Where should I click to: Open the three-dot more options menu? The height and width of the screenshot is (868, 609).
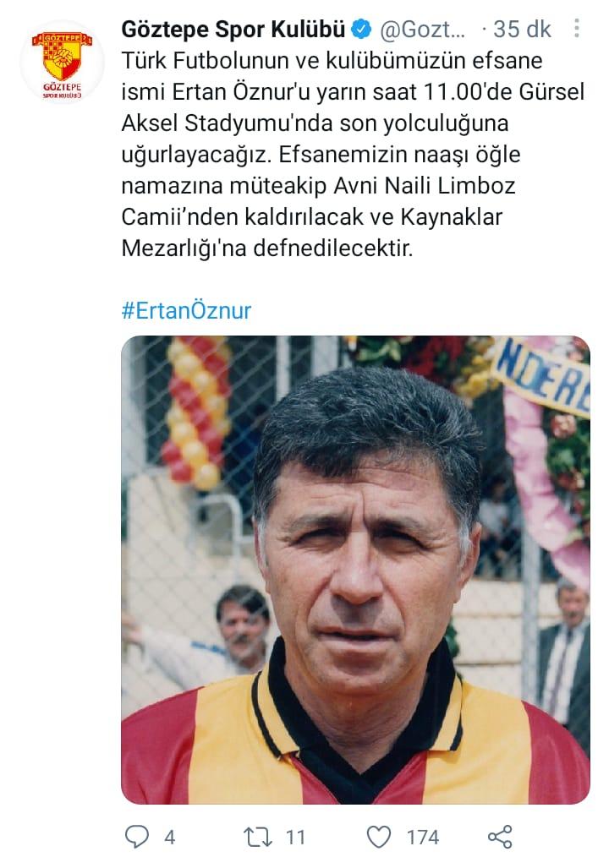[577, 28]
